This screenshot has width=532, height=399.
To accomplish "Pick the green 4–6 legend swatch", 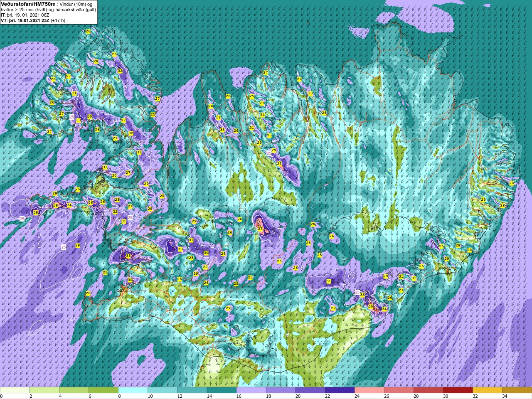I will (74, 390).
